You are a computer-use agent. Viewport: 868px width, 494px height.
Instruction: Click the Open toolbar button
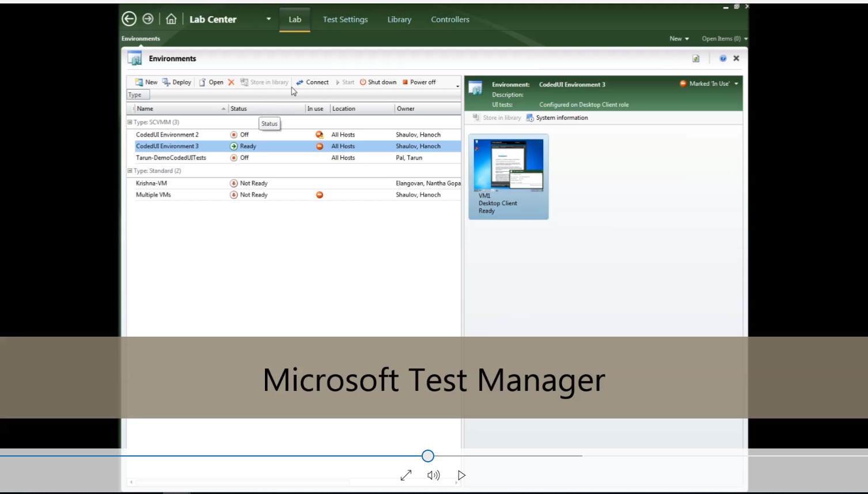(211, 82)
